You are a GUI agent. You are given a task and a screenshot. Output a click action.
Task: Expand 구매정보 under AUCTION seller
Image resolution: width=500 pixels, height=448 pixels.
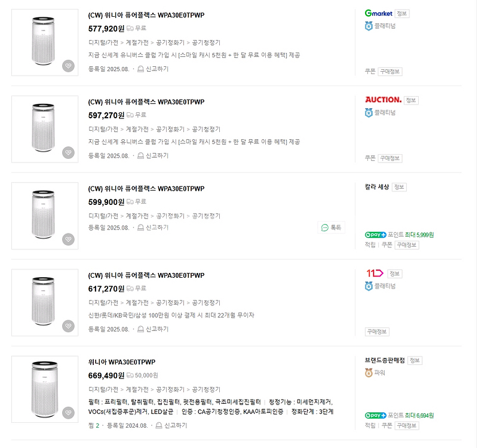click(x=390, y=158)
